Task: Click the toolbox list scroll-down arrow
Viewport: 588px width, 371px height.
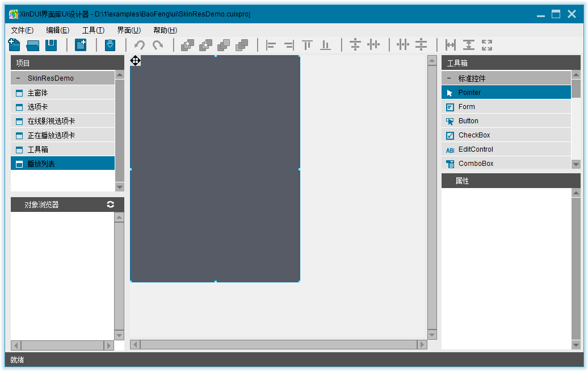Action: pos(576,164)
